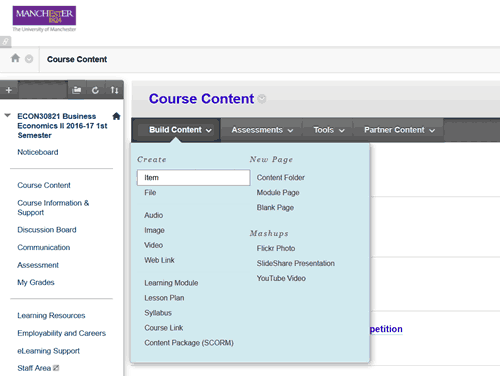The width and height of the screenshot is (500, 376).
Task: Collapse the ECON30821 course menu triangle
Action: click(x=7, y=115)
